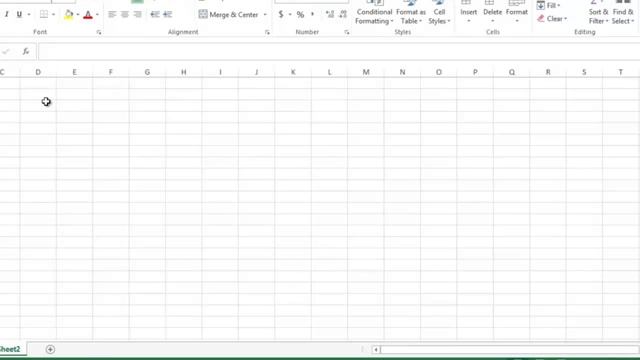Open Clear dropdown with eraser
The image size is (640, 360).
click(x=552, y=19)
